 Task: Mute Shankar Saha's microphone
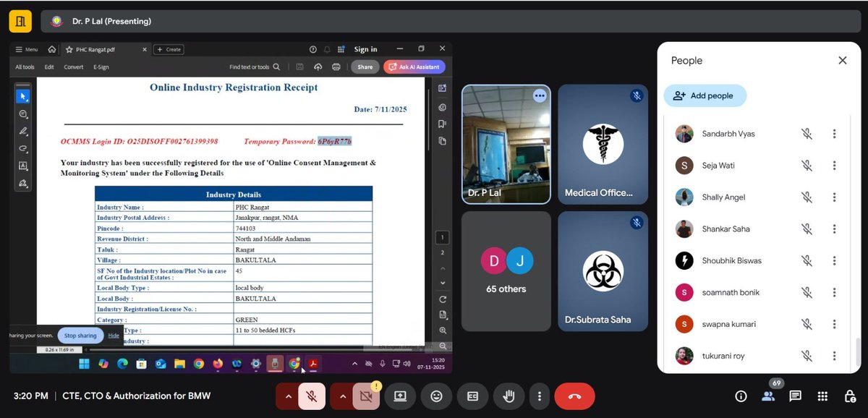806,229
